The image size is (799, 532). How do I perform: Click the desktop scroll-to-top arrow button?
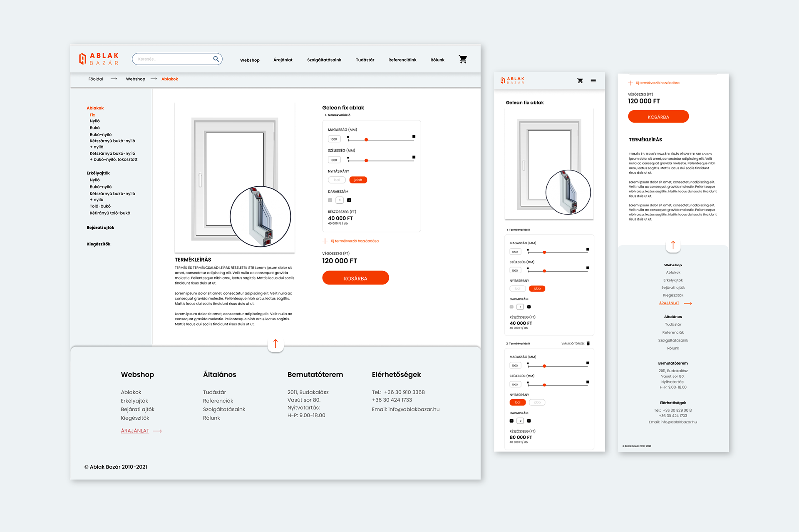pos(275,344)
